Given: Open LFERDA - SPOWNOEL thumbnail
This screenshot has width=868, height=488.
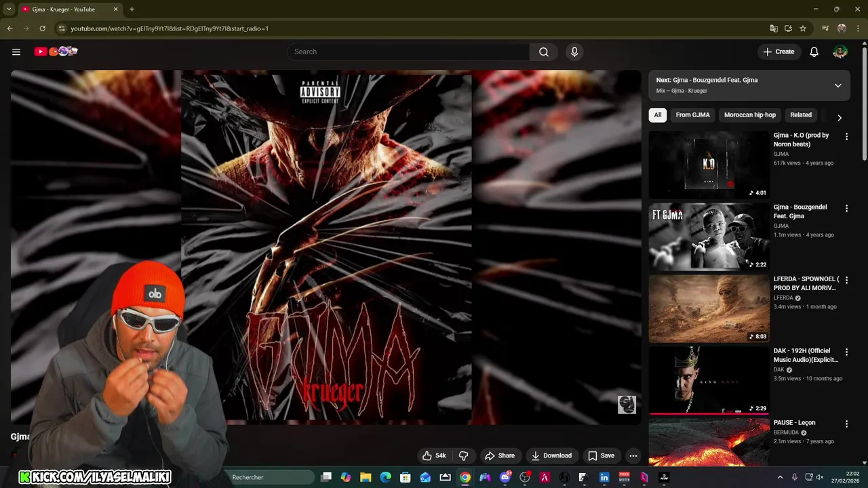Looking at the screenshot, I should pyautogui.click(x=709, y=308).
